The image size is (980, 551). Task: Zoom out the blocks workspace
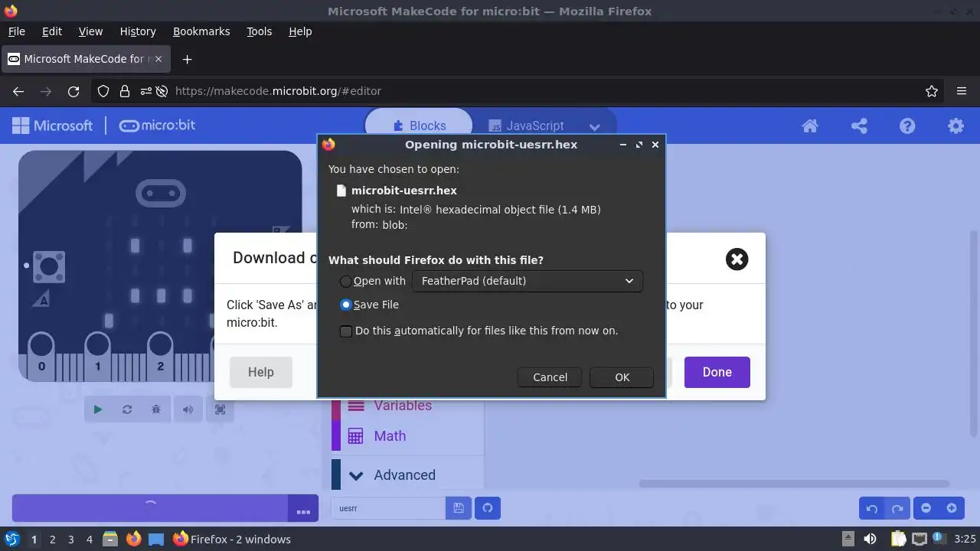coord(926,508)
